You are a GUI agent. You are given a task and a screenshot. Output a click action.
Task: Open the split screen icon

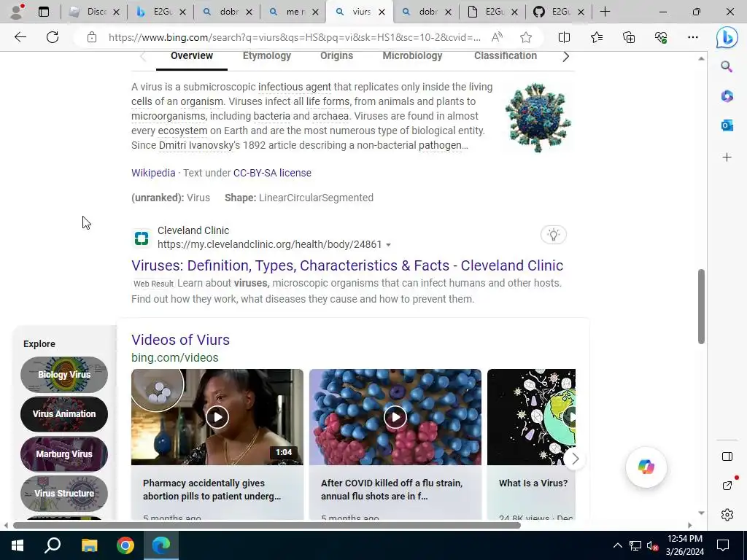pyautogui.click(x=564, y=37)
